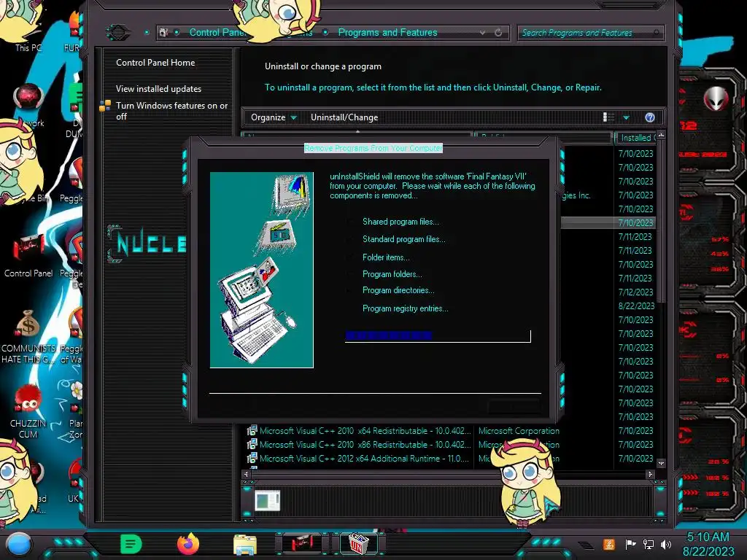Screen dimensions: 747x560
Task: Click the refresh icon in address bar
Action: pyautogui.click(x=498, y=32)
